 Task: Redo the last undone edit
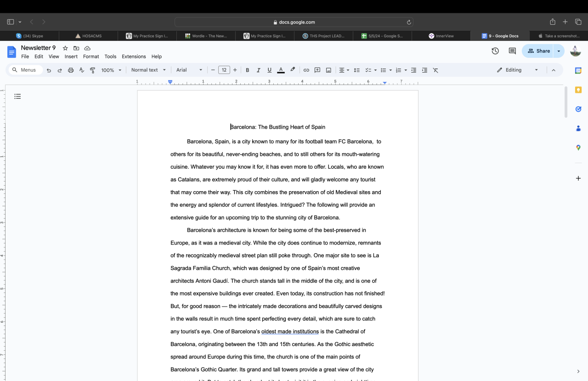60,70
